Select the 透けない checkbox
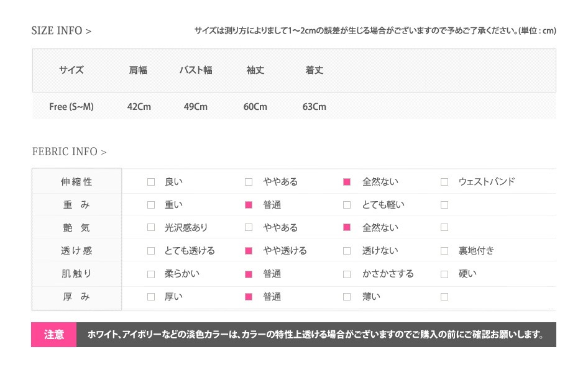This screenshot has width=588, height=375. click(347, 251)
